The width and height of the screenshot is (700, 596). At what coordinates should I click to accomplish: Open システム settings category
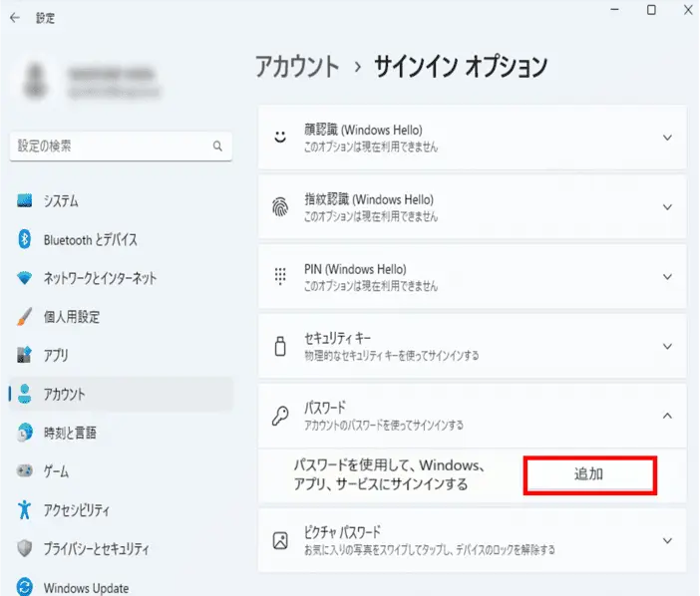[x=61, y=201]
